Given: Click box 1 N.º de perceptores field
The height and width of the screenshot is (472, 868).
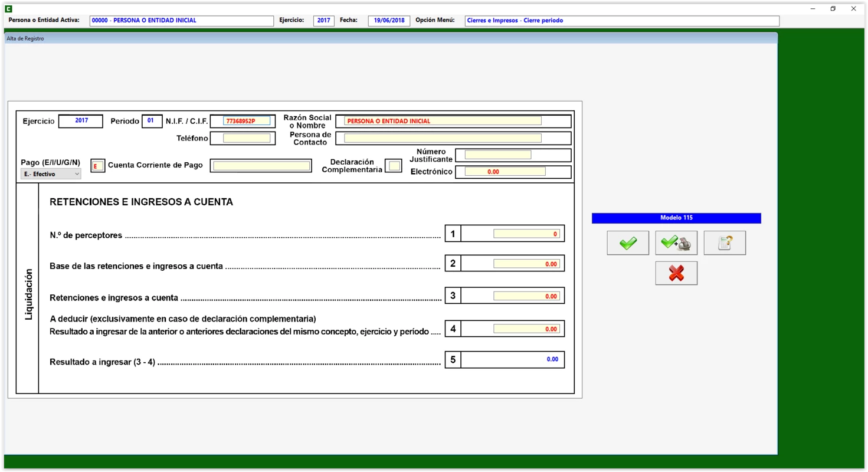Looking at the screenshot, I should [x=526, y=234].
